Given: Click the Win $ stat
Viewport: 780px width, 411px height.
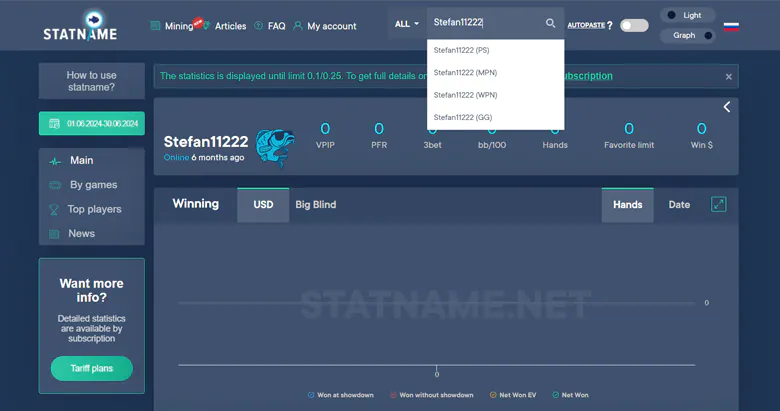Looking at the screenshot, I should pyautogui.click(x=701, y=136).
